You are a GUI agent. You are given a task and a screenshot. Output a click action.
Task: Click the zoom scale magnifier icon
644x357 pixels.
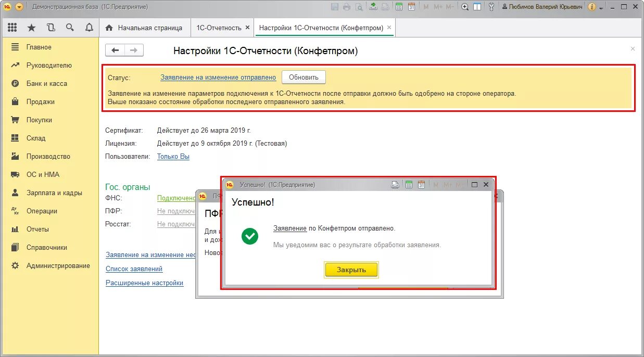465,7
